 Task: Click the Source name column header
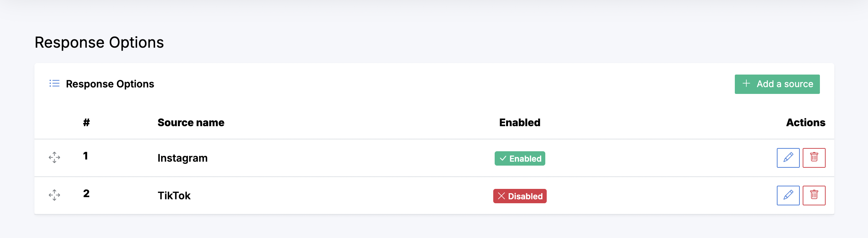(191, 123)
